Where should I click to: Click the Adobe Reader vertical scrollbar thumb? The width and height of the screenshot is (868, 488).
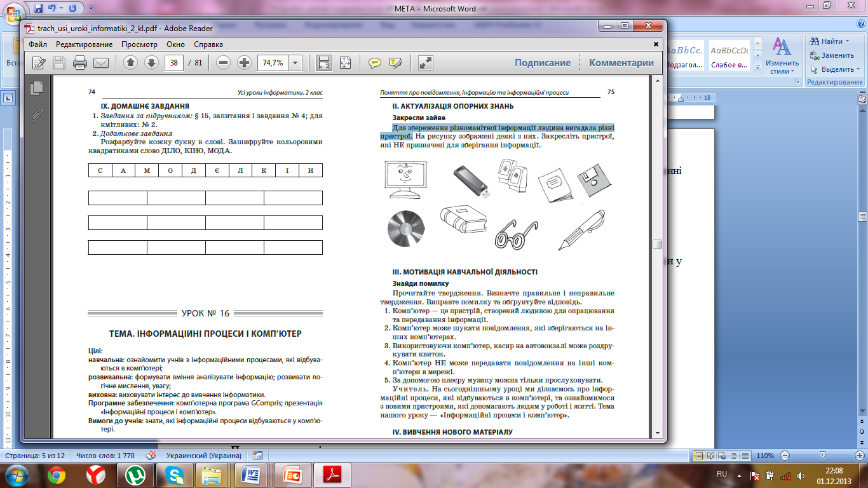pos(658,245)
